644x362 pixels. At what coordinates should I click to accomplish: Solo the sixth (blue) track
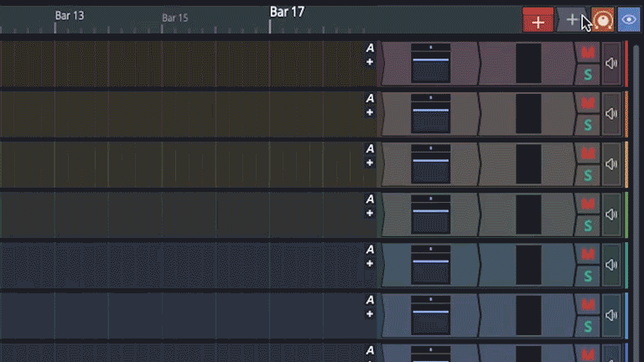[x=588, y=327]
